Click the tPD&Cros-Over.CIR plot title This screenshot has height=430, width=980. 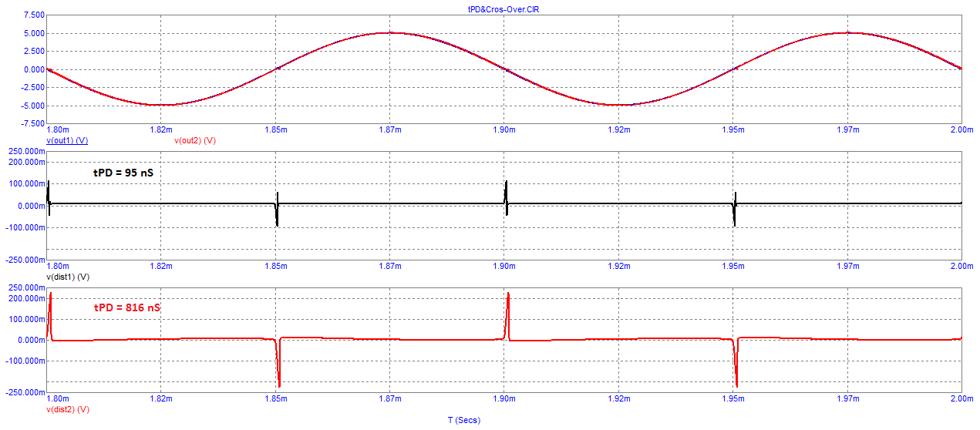point(502,8)
